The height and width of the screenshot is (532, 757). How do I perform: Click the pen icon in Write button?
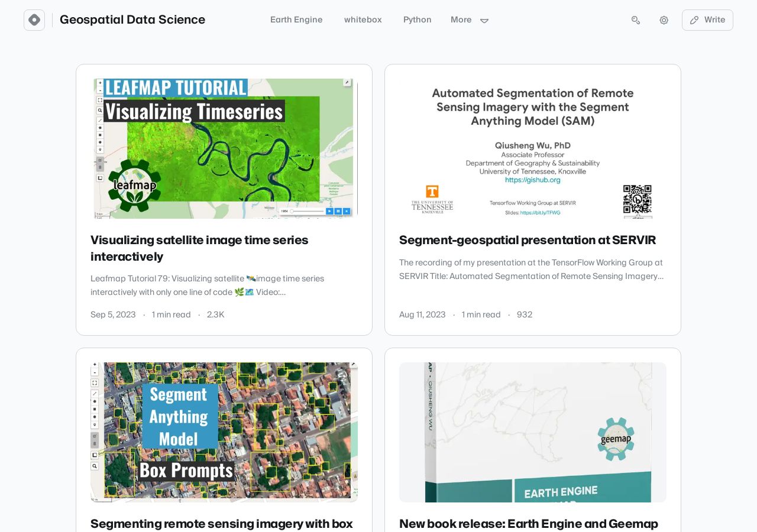click(694, 20)
